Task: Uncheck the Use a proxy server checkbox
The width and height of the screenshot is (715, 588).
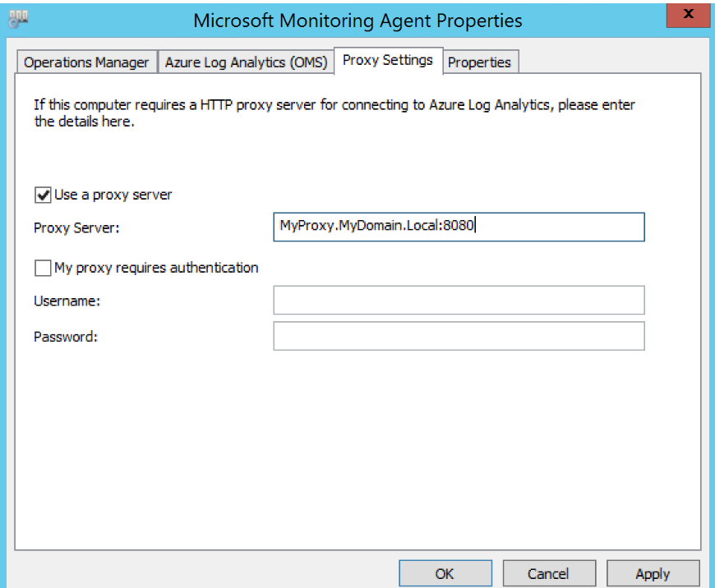Action: [x=43, y=195]
